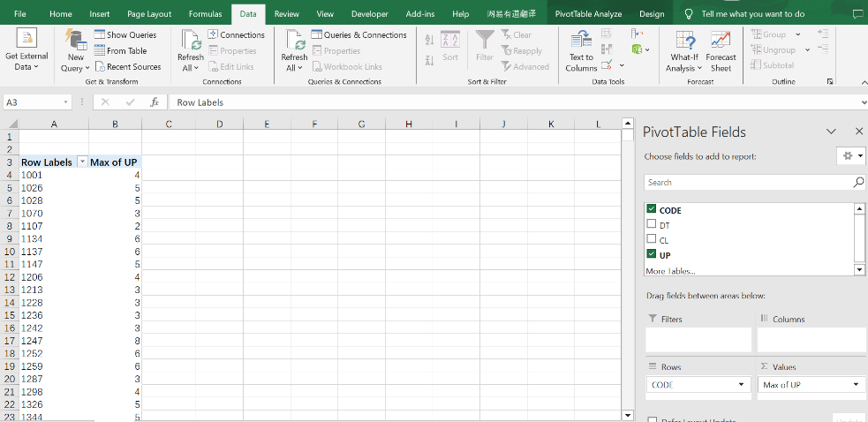Click the Insert Function fx icon
This screenshot has height=422, width=868.
(x=155, y=102)
